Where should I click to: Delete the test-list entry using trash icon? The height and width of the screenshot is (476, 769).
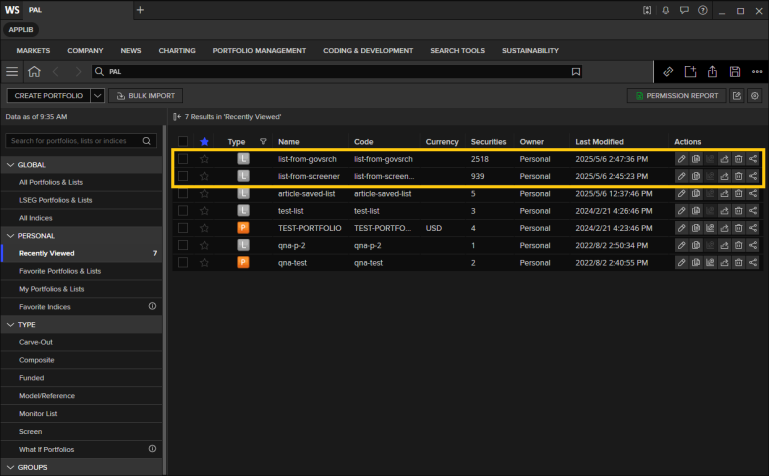point(738,211)
